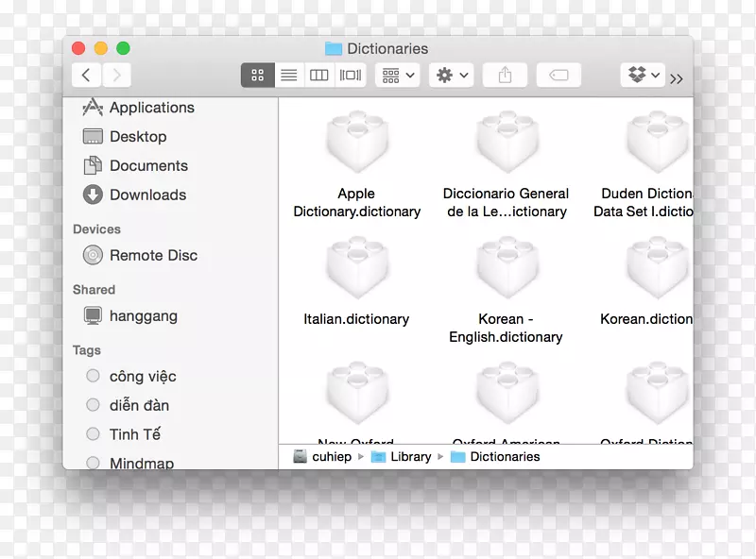The width and height of the screenshot is (756, 559).
Task: Click the Share button in the toolbar
Action: 505,75
